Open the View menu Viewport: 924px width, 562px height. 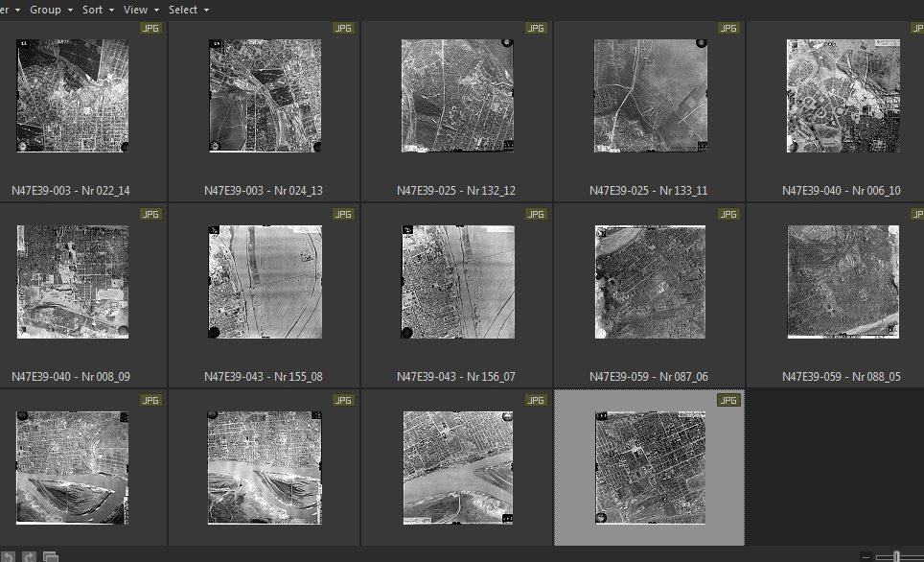(x=141, y=10)
